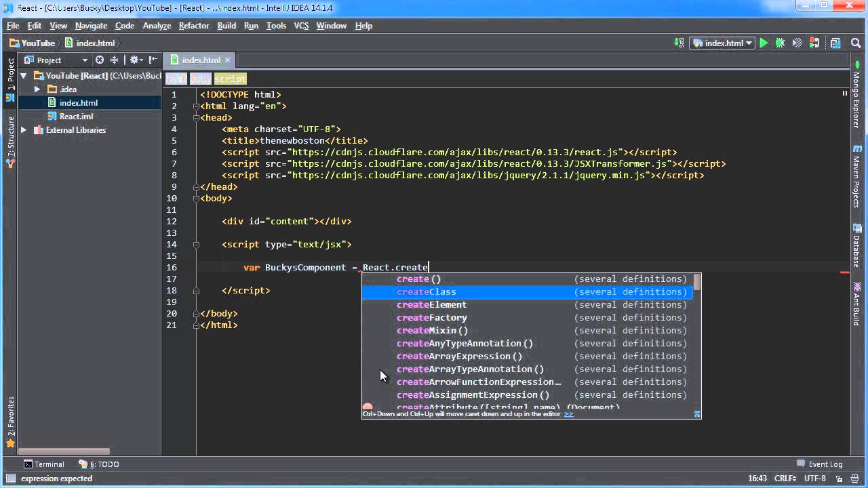
Task: Click the Project panel horizontal scrollbar
Action: (x=64, y=451)
